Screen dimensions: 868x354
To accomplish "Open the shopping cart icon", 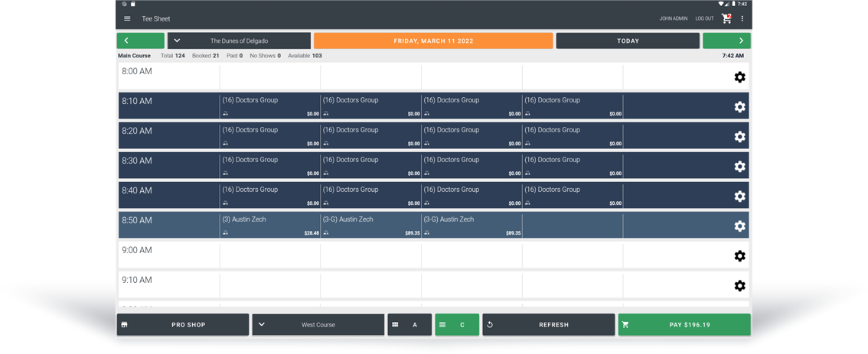I will point(726,18).
